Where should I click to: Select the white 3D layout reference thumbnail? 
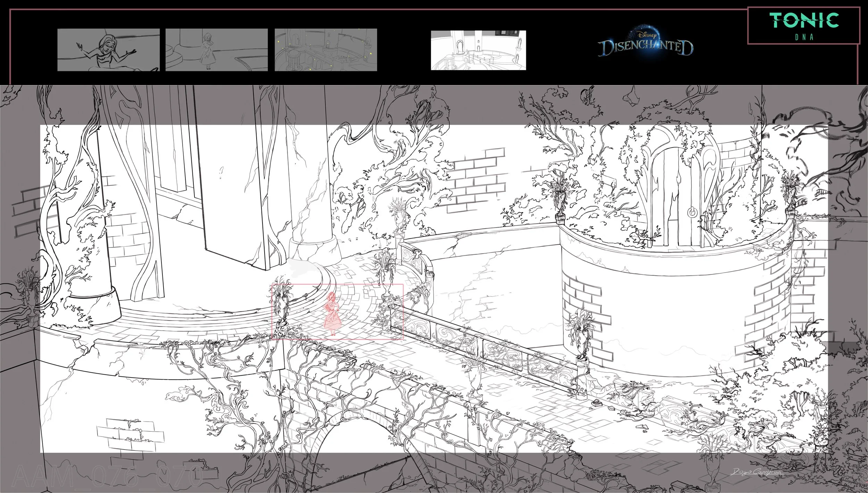[x=478, y=50]
